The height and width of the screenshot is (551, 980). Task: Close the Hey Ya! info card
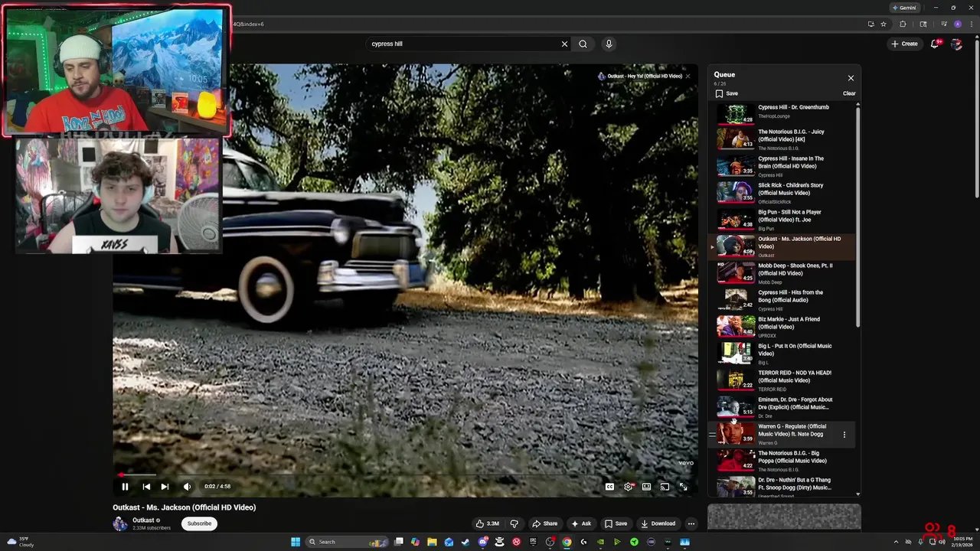tap(688, 76)
